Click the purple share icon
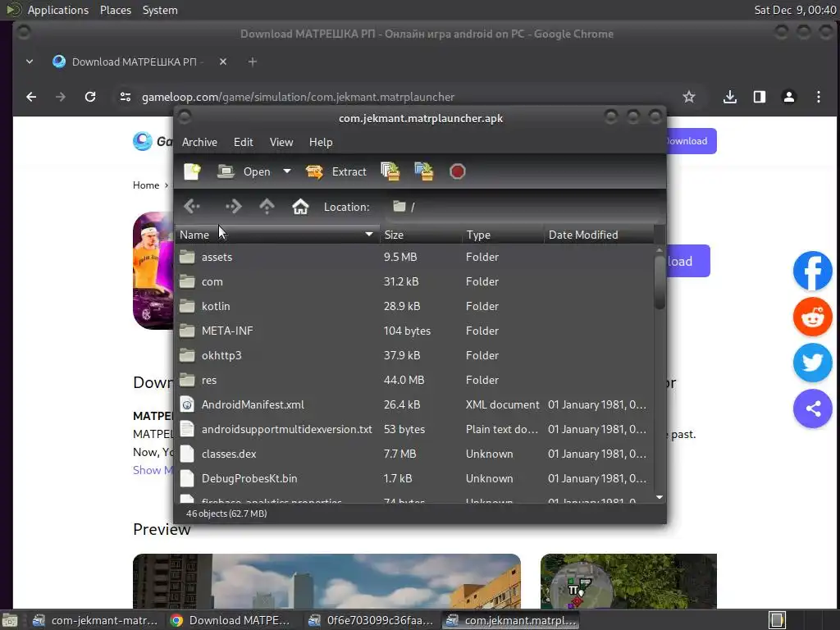Image resolution: width=840 pixels, height=630 pixels. pos(812,409)
